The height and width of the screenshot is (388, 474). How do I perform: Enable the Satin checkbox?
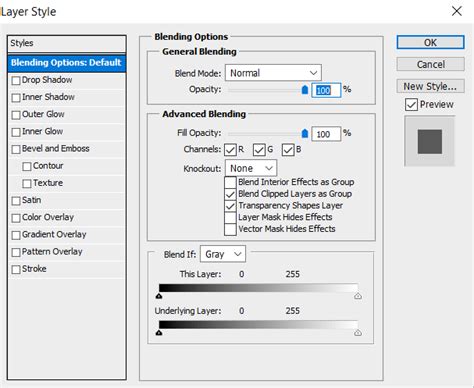pos(16,201)
